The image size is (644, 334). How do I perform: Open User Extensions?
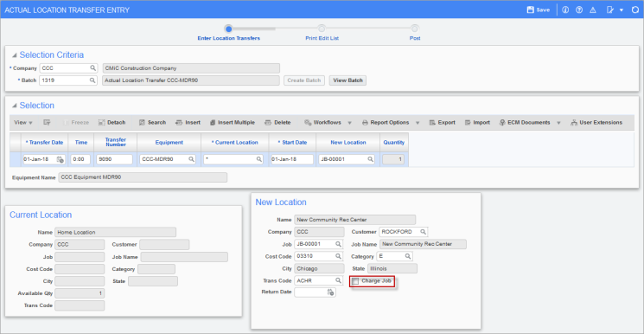596,122
